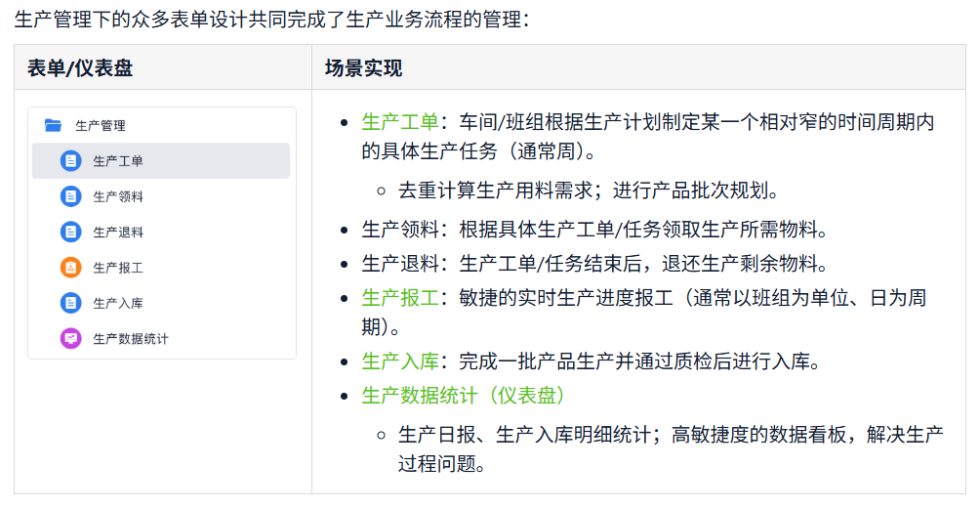The width and height of the screenshot is (980, 509).
Task: Select the 生产入库 label in the sidebar
Action: pos(118,303)
